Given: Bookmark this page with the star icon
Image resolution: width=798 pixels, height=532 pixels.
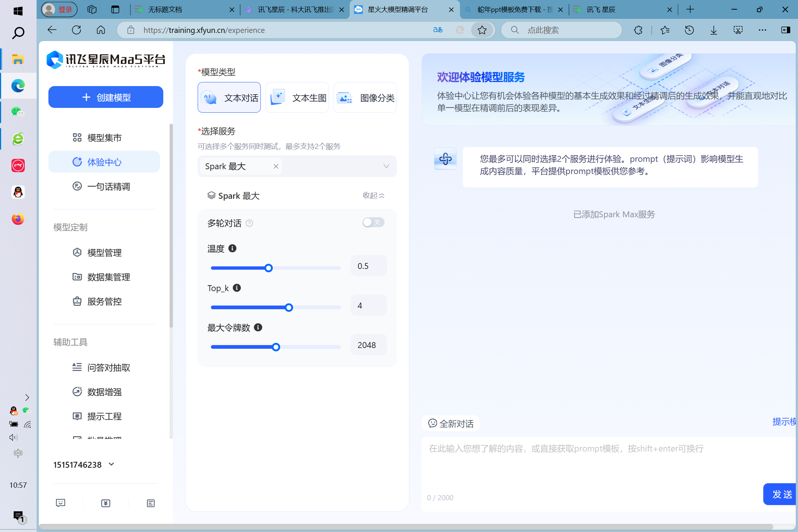Looking at the screenshot, I should point(482,30).
